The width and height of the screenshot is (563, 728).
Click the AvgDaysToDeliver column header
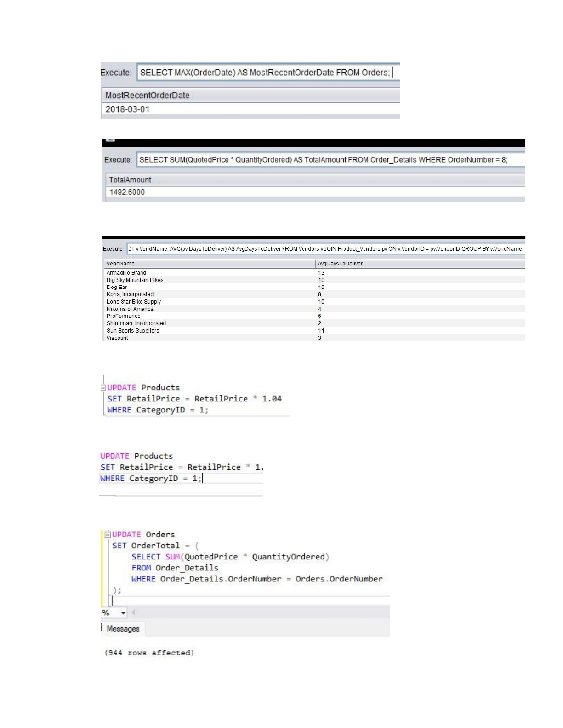(x=421, y=264)
